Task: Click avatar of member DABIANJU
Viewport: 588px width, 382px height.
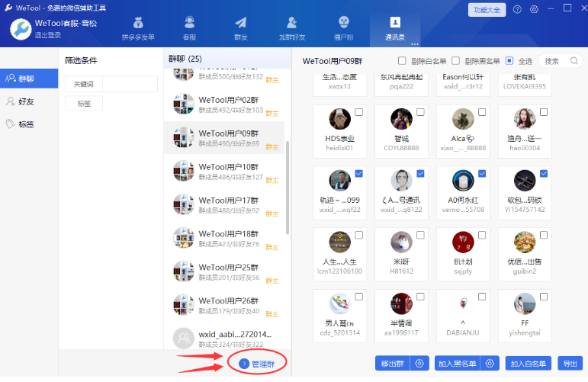Action: coord(463,303)
